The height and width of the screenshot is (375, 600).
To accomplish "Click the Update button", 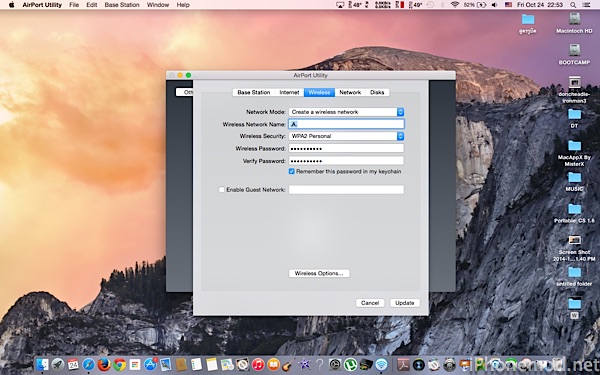I will coord(405,303).
